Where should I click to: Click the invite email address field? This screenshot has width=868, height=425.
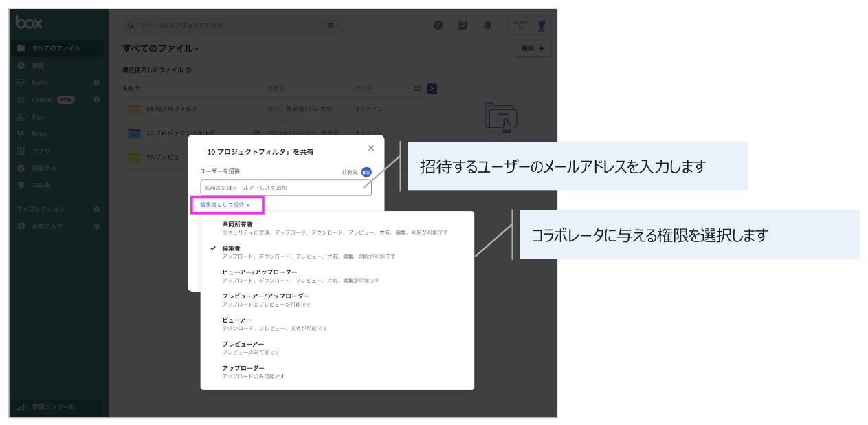(x=285, y=188)
